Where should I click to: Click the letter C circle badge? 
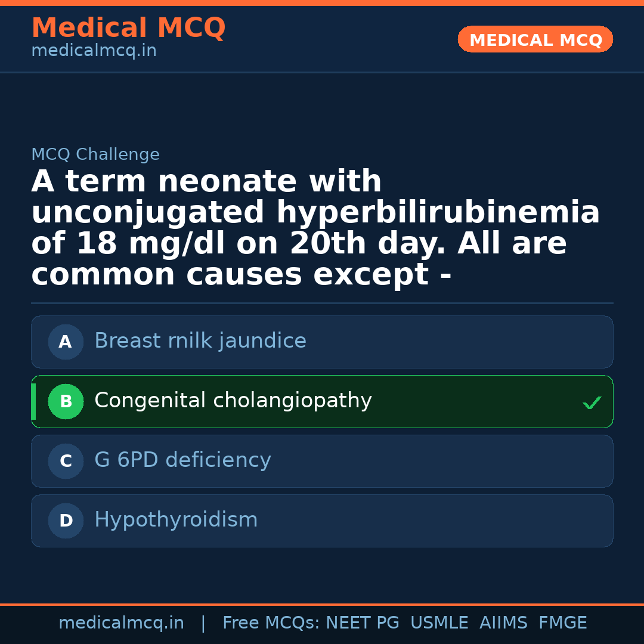click(x=66, y=462)
